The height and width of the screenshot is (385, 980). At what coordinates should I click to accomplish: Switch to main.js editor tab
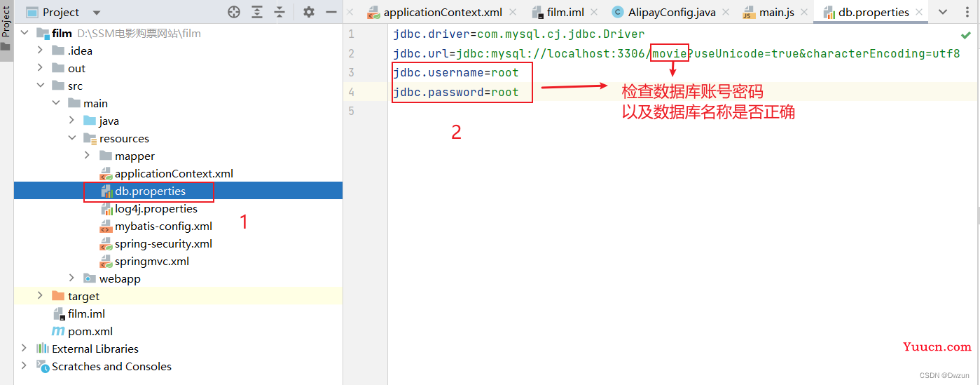pos(777,12)
